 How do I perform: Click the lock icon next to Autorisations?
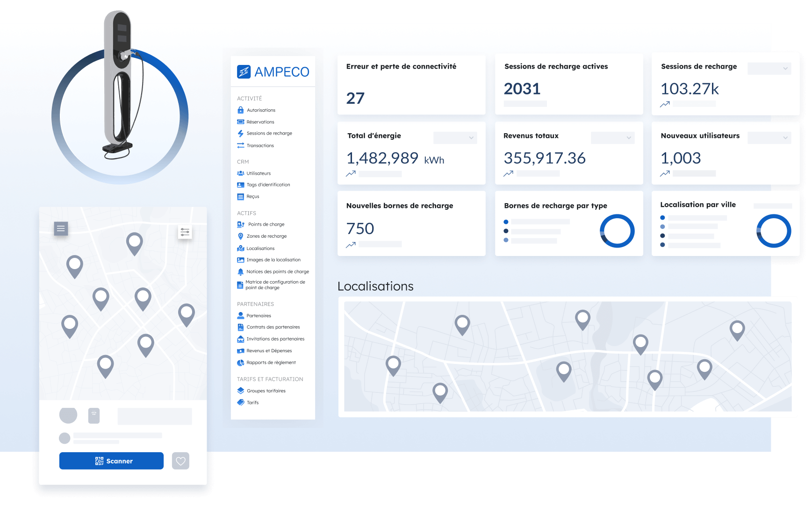point(240,110)
